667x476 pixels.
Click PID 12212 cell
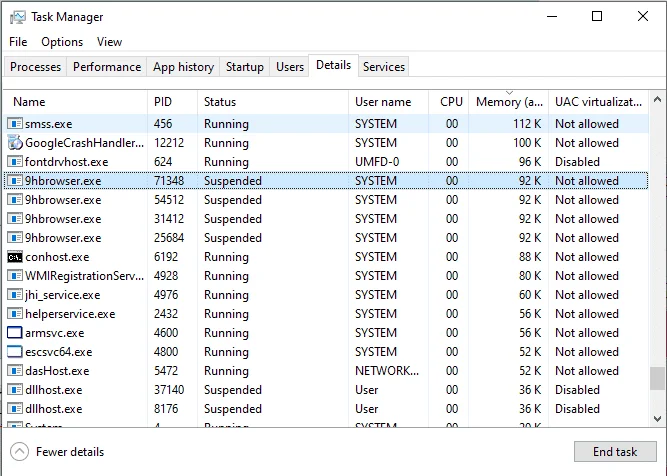click(x=169, y=143)
